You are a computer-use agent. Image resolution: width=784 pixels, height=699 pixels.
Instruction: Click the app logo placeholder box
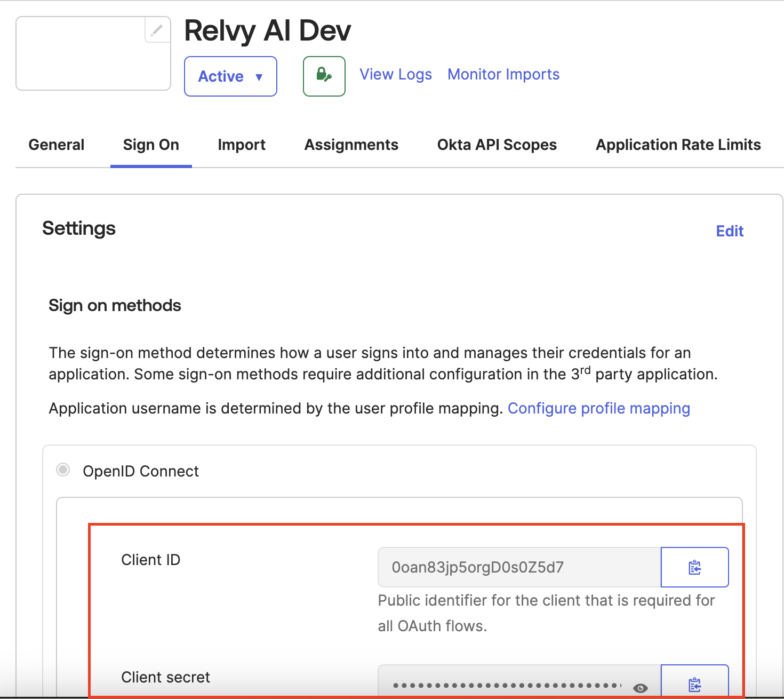93,53
